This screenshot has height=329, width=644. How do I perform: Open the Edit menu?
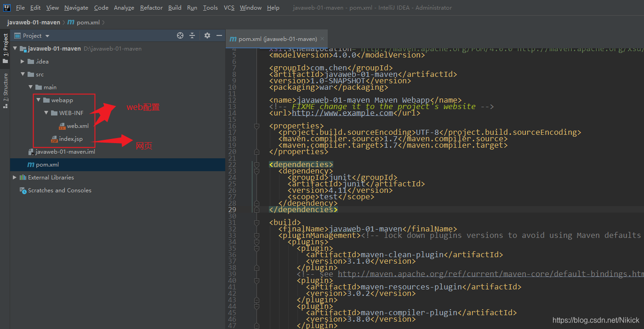tap(35, 7)
